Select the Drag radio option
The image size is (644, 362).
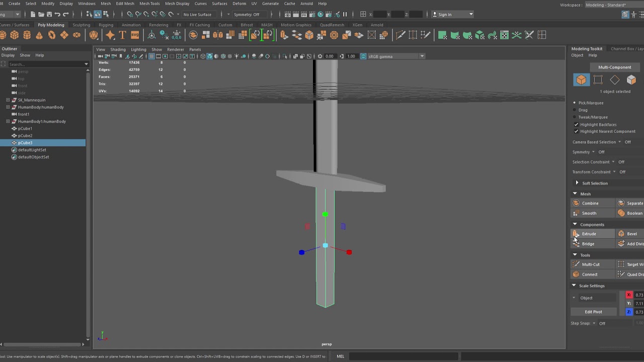(x=575, y=110)
